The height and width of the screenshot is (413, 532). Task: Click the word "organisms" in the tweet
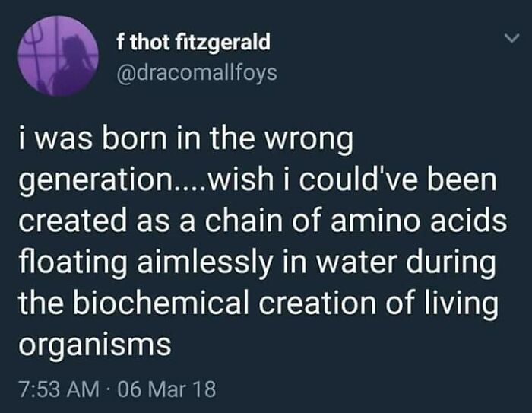click(x=94, y=346)
